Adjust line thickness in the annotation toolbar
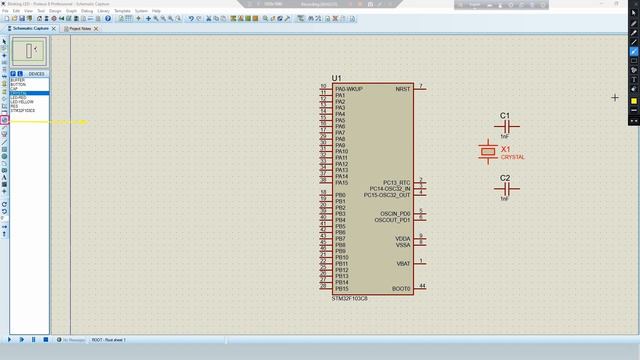Image resolution: width=640 pixels, height=360 pixels. 633,110
